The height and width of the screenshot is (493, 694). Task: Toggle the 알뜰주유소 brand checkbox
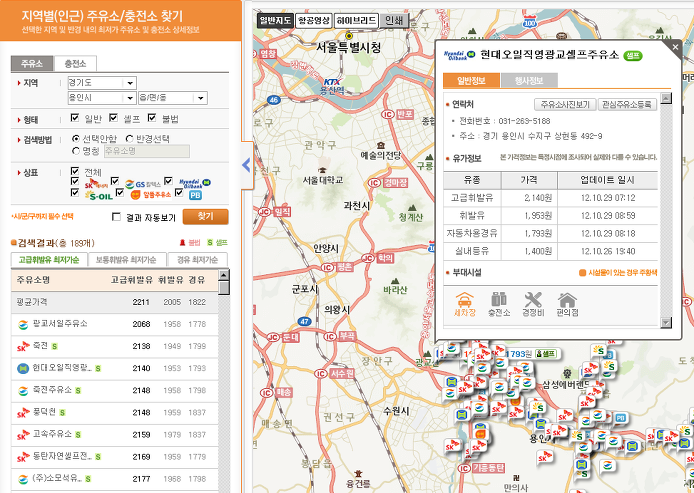(x=120, y=193)
